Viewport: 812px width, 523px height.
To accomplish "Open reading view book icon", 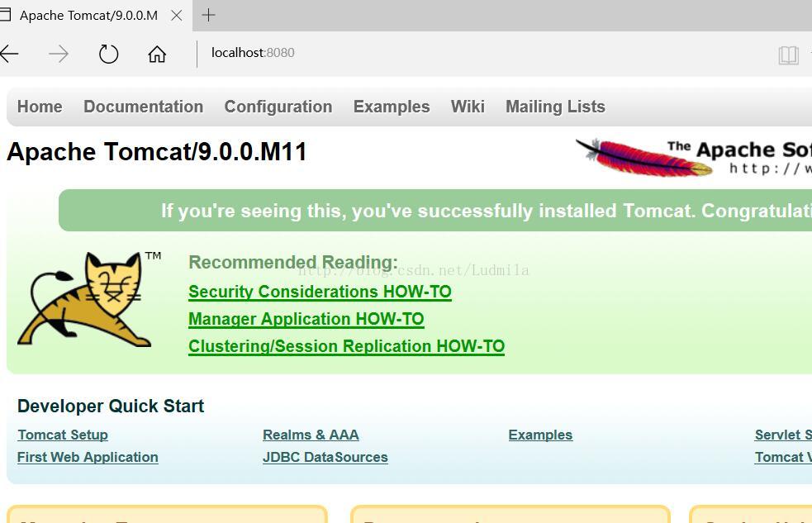I will click(788, 55).
